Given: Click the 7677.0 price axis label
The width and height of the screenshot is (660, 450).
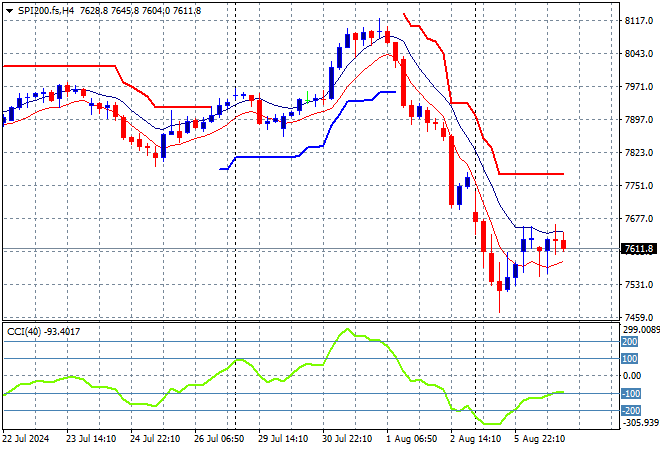Looking at the screenshot, I should (639, 218).
